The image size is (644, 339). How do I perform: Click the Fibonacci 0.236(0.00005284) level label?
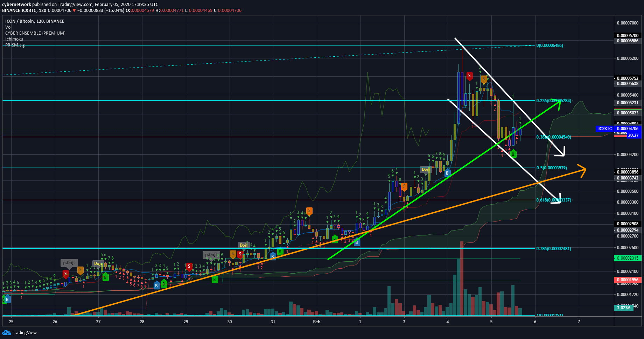[x=554, y=101]
